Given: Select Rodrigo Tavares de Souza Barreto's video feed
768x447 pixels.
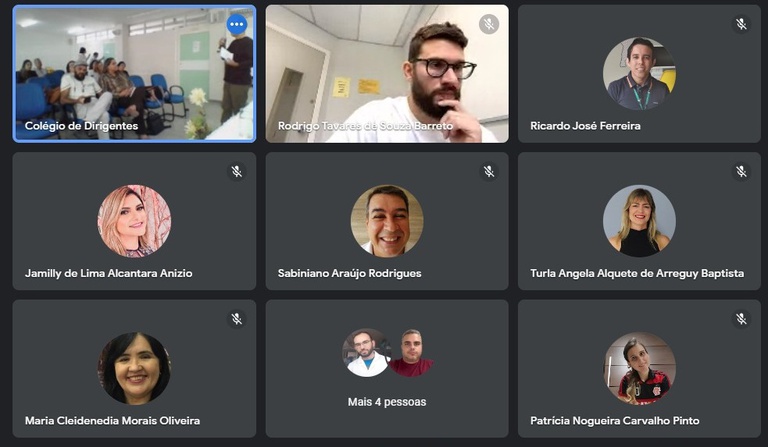Looking at the screenshot, I should 387,74.
